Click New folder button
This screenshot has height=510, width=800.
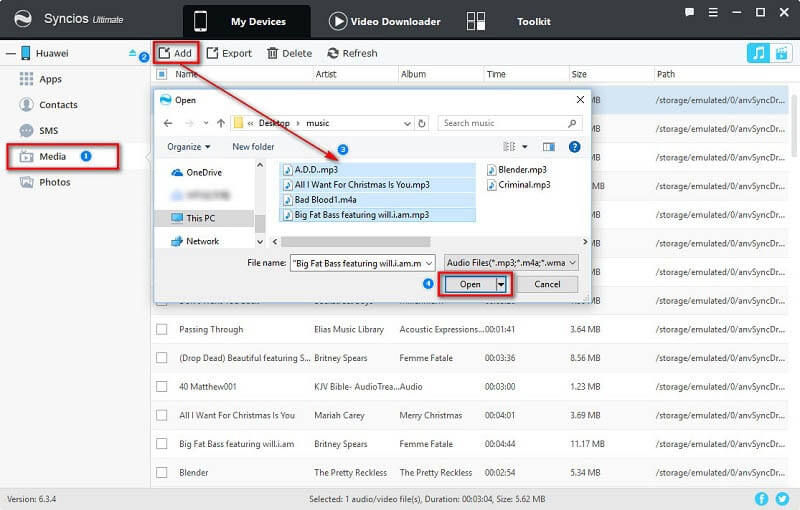pyautogui.click(x=253, y=147)
